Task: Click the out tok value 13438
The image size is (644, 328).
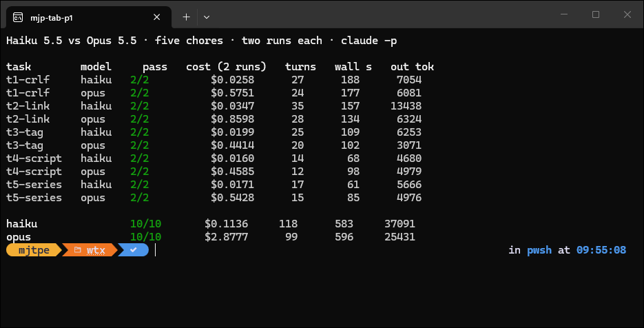Action: point(406,106)
